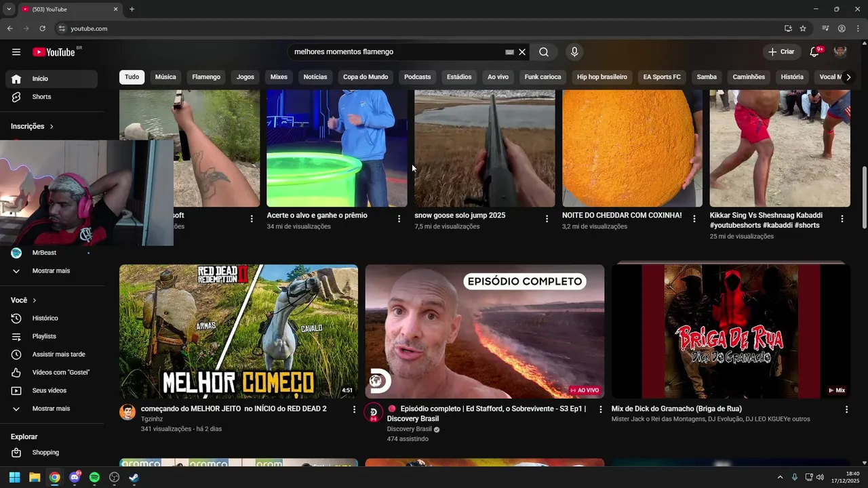Image resolution: width=868 pixels, height=488 pixels.
Task: Select the Notícias filter chip
Action: (315, 77)
